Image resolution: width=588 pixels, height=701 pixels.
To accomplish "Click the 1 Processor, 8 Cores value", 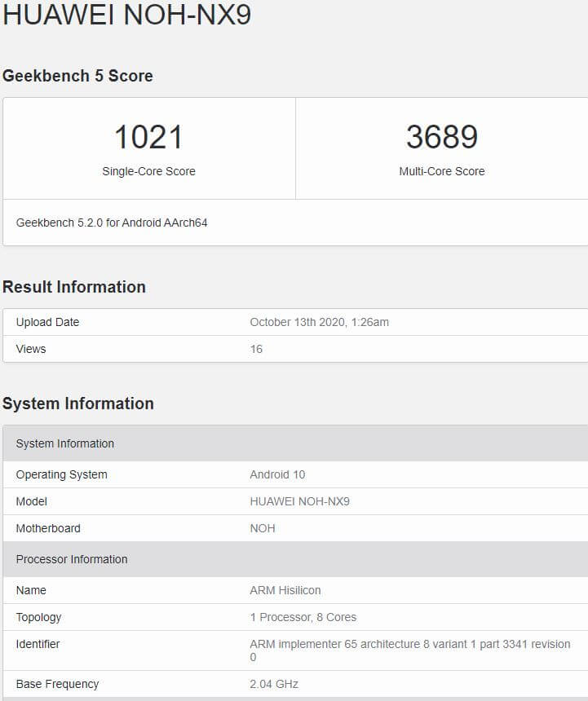I will click(303, 617).
